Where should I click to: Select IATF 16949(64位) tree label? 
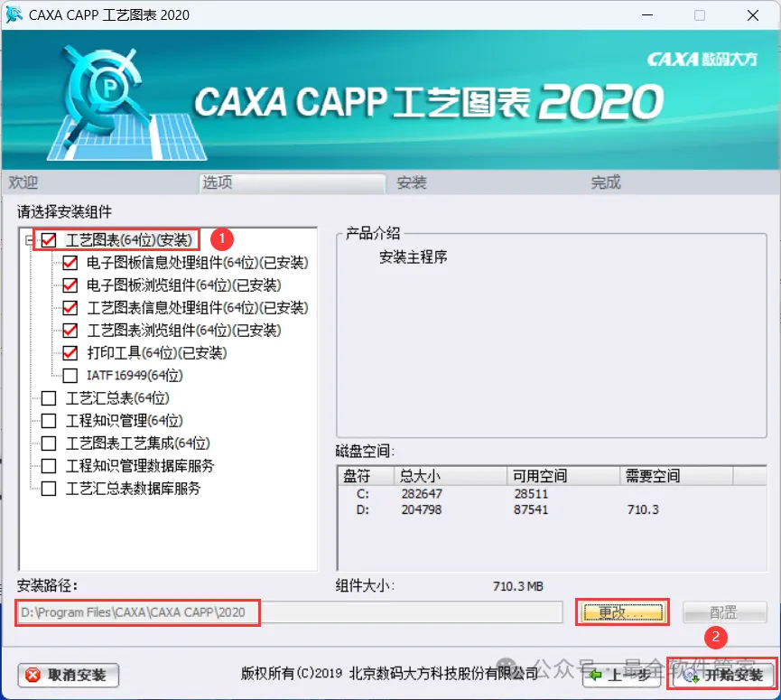coord(135,376)
